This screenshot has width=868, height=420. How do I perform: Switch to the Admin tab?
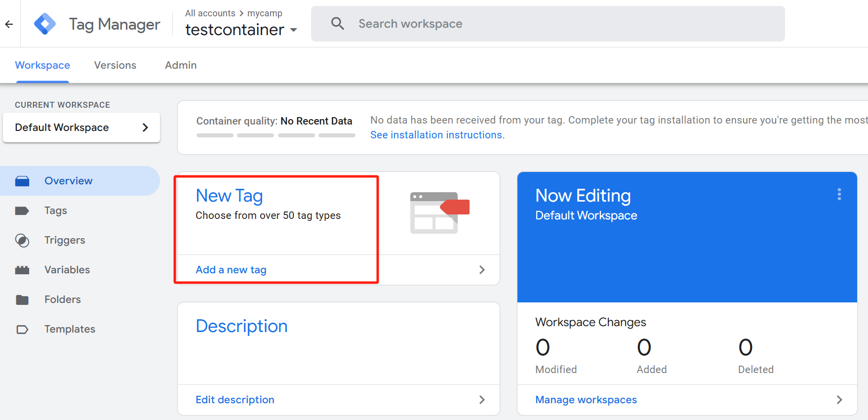click(181, 65)
